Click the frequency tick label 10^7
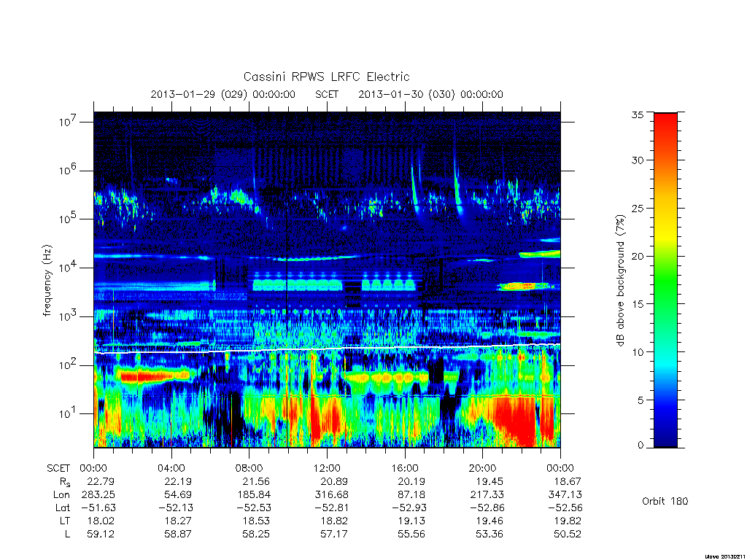Screen dimensions: 747x560 (x=68, y=122)
